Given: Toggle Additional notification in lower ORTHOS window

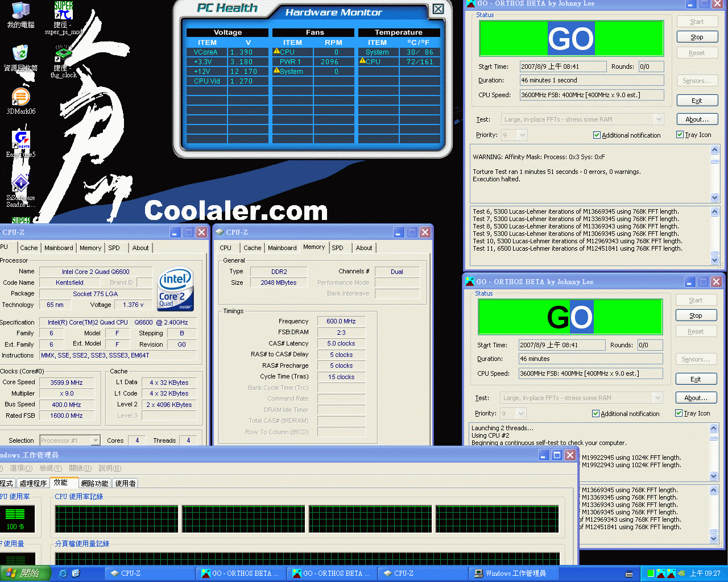Looking at the screenshot, I should 595,414.
